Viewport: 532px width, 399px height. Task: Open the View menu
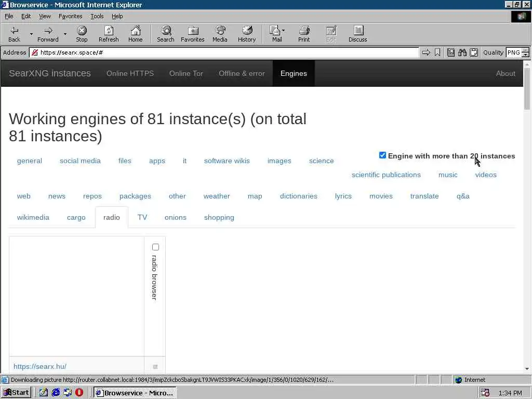click(x=45, y=16)
